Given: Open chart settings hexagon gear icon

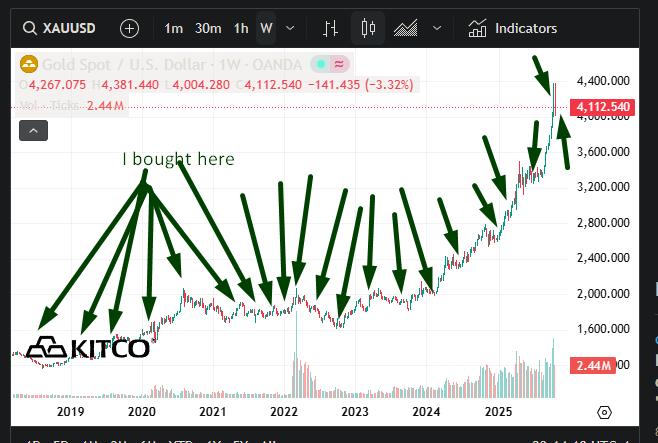Looking at the screenshot, I should (604, 413).
